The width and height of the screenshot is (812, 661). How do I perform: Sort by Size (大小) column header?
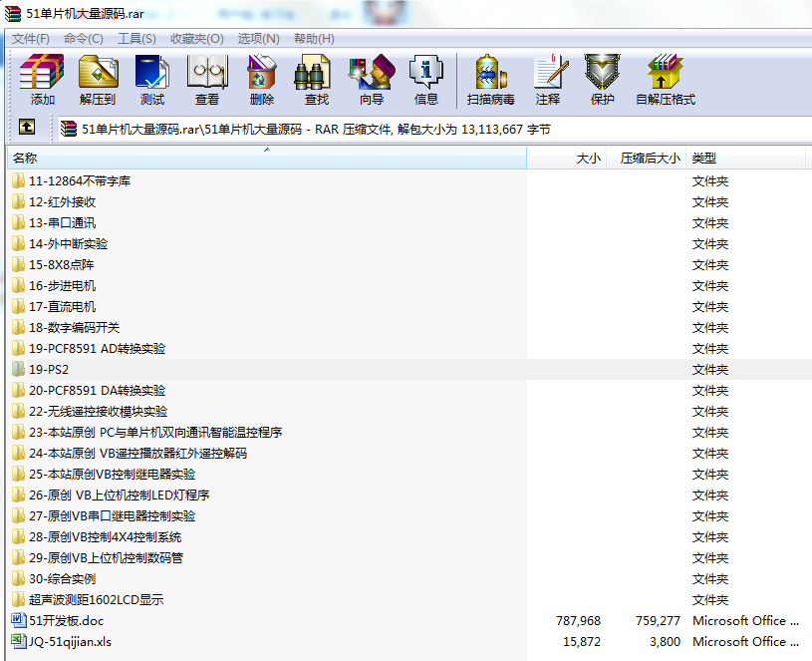[x=567, y=158]
